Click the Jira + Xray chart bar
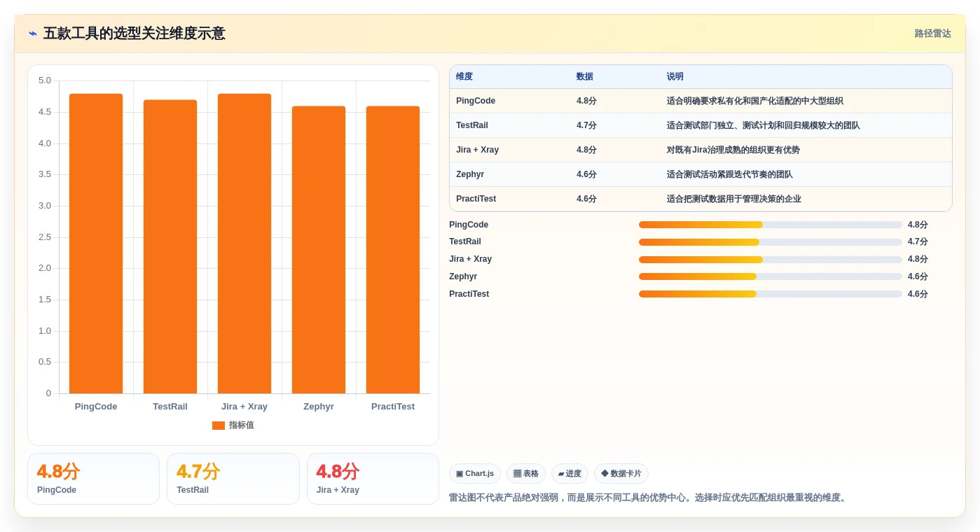The width and height of the screenshot is (980, 532). 244,244
